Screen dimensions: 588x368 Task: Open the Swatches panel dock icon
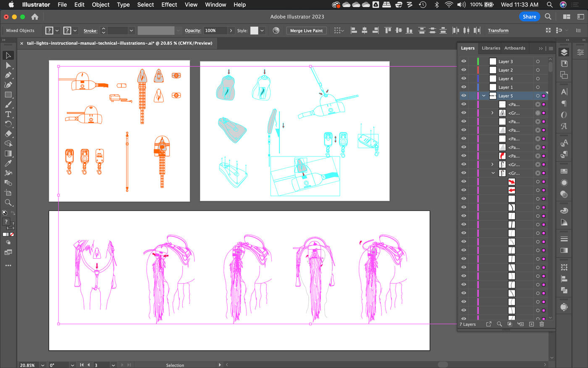click(x=564, y=171)
